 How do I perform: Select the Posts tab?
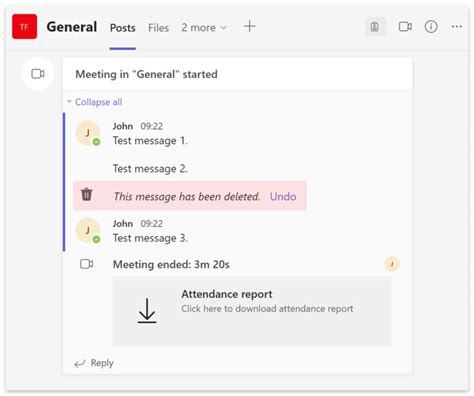coord(123,28)
